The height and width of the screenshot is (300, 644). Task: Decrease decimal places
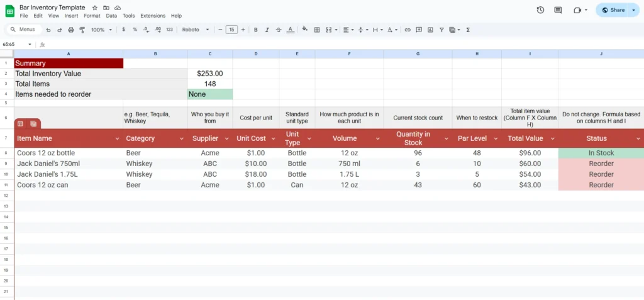pyautogui.click(x=146, y=30)
